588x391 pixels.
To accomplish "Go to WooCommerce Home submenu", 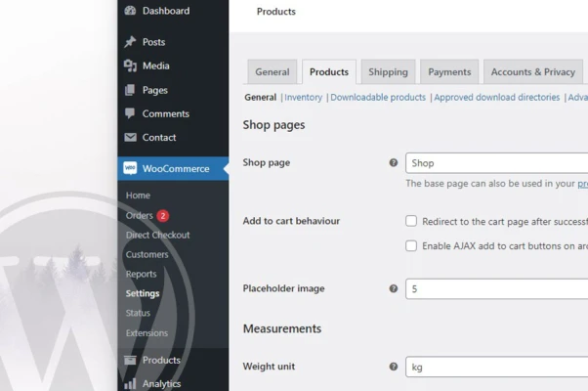I will pyautogui.click(x=138, y=195).
